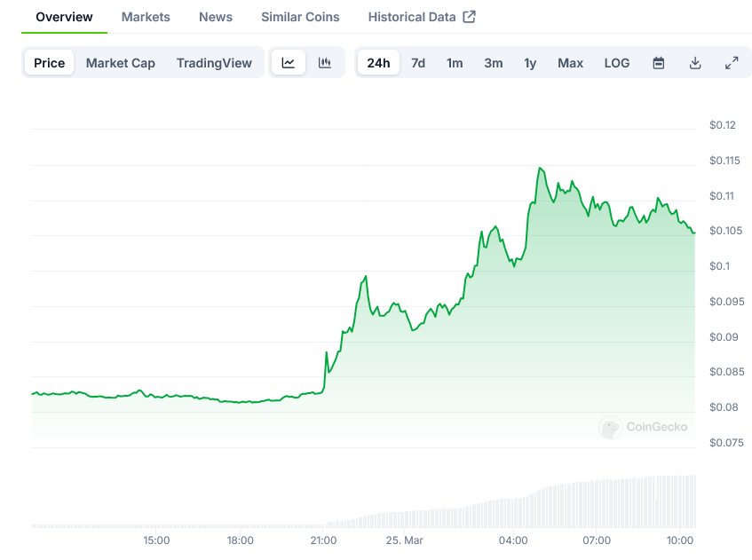Click the $0.105 price axis label
Screen dimensions: 752x560
[x=725, y=231]
